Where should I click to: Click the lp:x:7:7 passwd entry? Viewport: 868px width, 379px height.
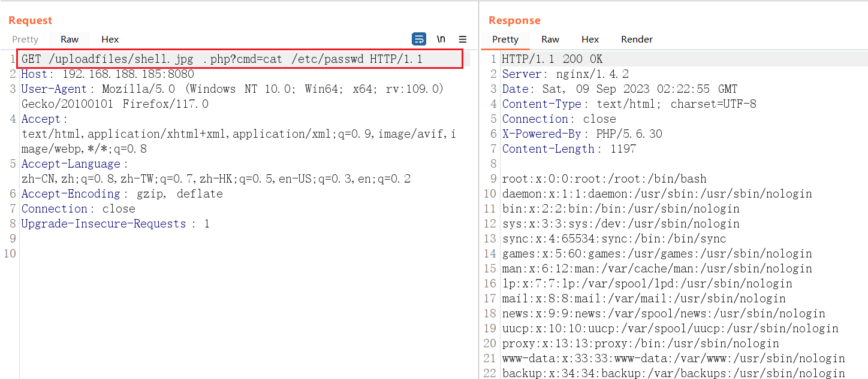point(647,284)
